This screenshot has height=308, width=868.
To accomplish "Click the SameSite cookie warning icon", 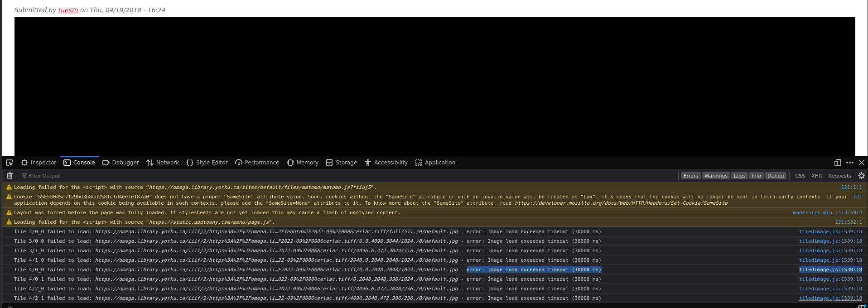I will (x=9, y=197).
